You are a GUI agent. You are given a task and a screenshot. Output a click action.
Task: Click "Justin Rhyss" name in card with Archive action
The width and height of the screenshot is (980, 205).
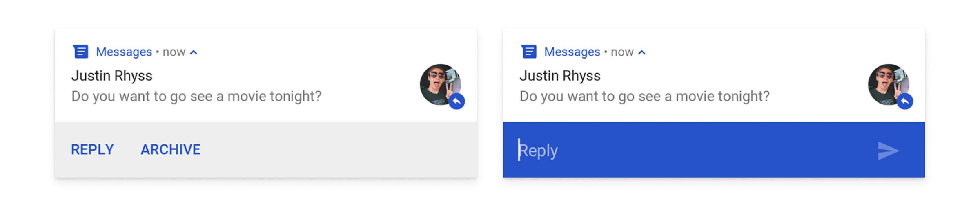[x=112, y=76]
